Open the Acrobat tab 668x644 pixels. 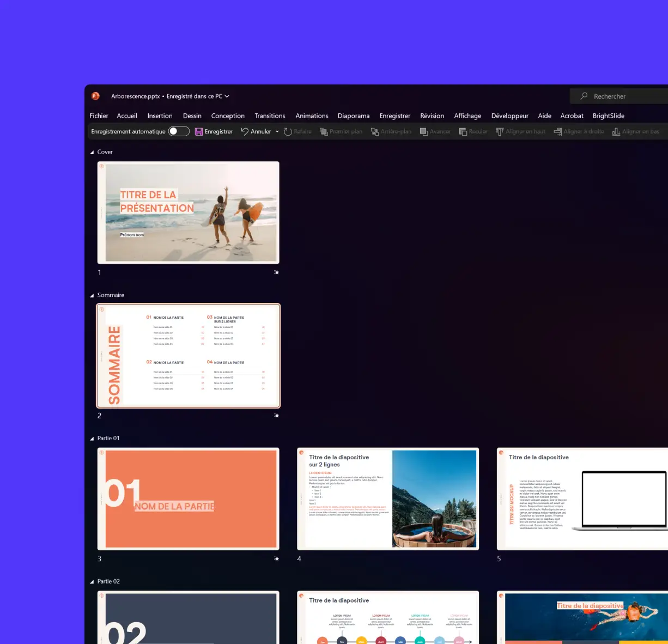[572, 116]
